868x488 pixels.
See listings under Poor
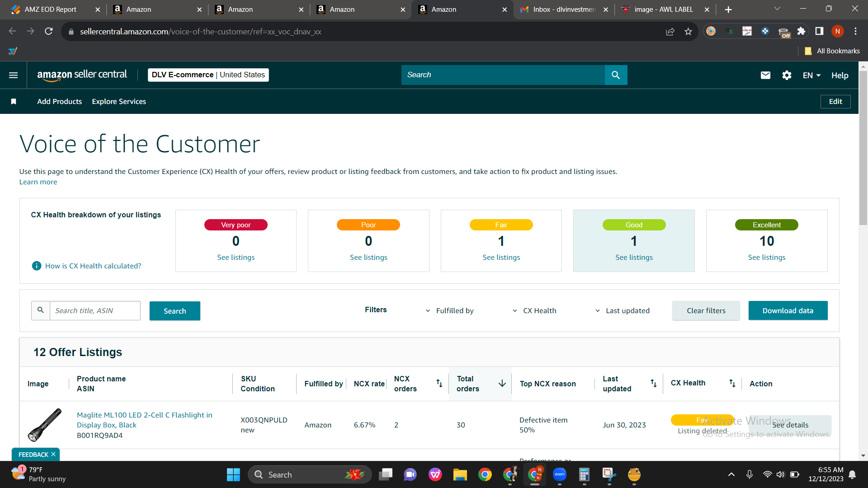pos(368,258)
